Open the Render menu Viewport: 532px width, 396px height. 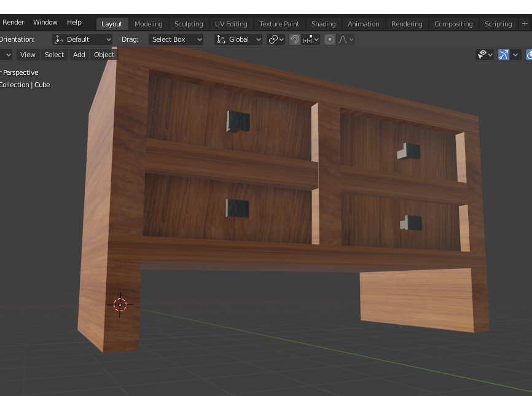[14, 22]
